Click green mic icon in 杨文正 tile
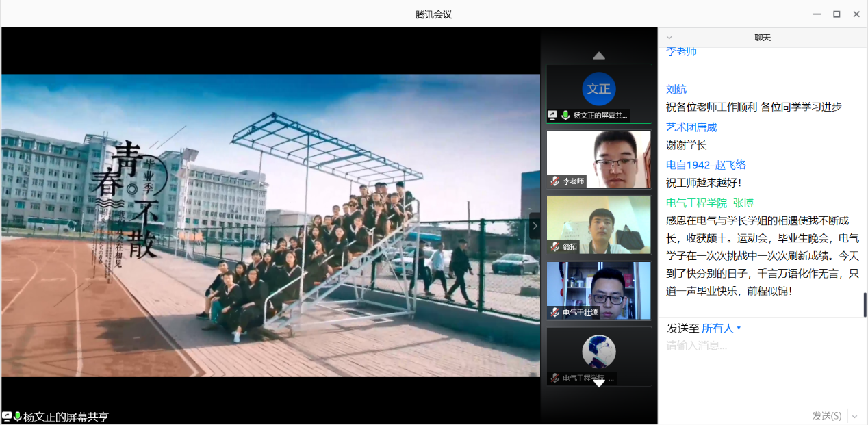The image size is (868, 425). coord(565,116)
